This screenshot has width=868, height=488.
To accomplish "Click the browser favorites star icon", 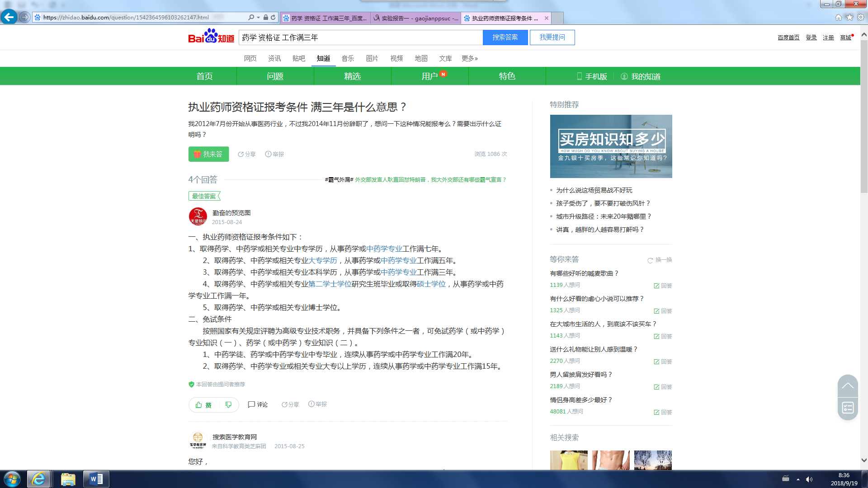I will [849, 17].
